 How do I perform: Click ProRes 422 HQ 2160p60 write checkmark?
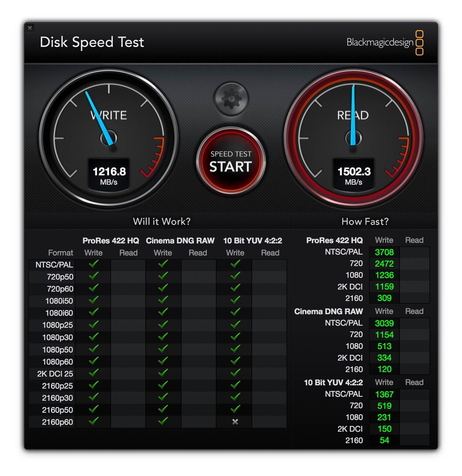click(x=94, y=421)
